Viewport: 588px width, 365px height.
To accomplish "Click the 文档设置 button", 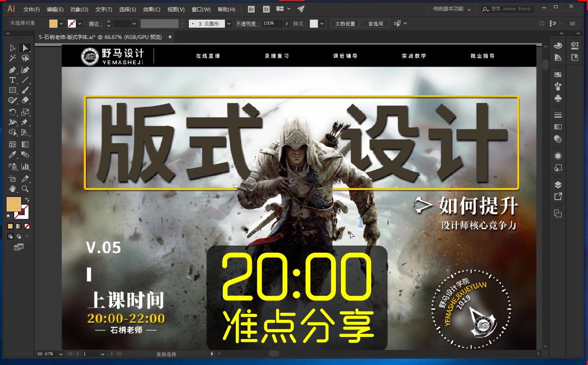I will click(x=345, y=23).
